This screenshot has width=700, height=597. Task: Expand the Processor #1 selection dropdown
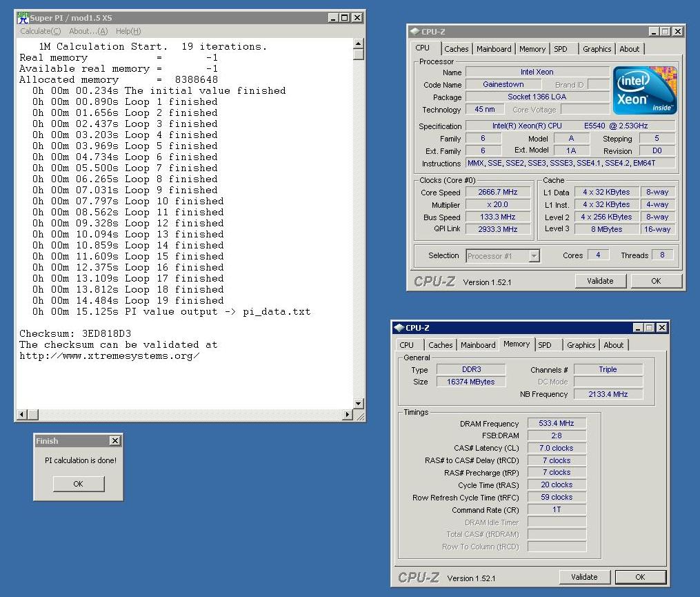534,256
